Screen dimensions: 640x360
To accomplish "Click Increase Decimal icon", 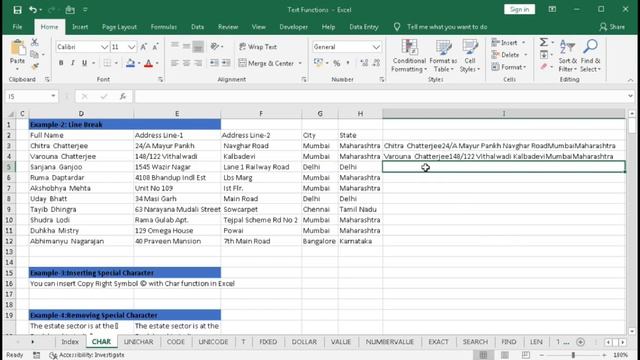I will tap(364, 63).
